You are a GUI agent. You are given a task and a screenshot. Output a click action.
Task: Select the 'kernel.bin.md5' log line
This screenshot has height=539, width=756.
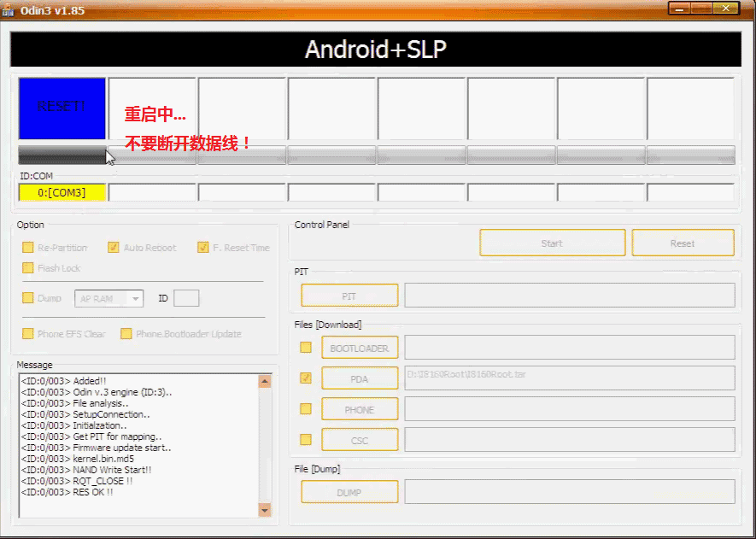click(78, 459)
